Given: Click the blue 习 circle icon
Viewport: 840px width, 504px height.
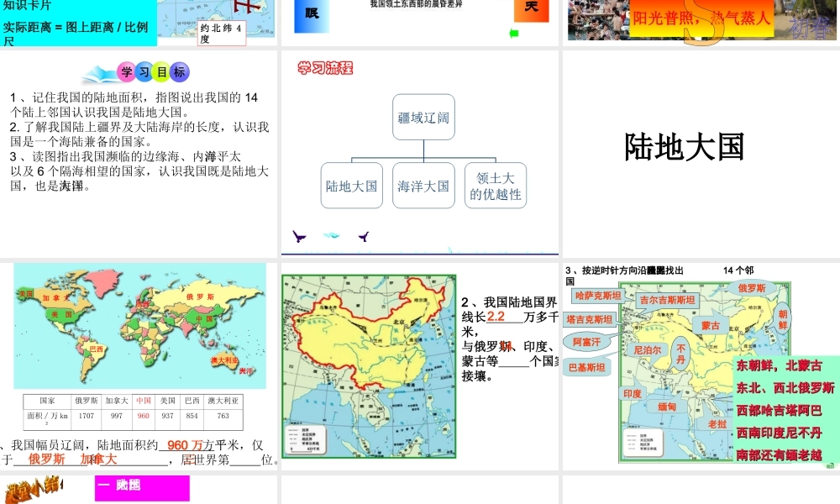Looking at the screenshot, I should [144, 71].
